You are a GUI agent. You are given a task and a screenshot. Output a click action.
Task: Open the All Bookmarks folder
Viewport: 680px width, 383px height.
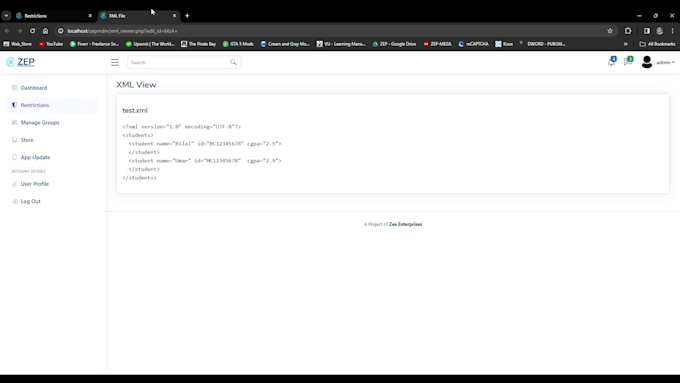pyautogui.click(x=657, y=44)
